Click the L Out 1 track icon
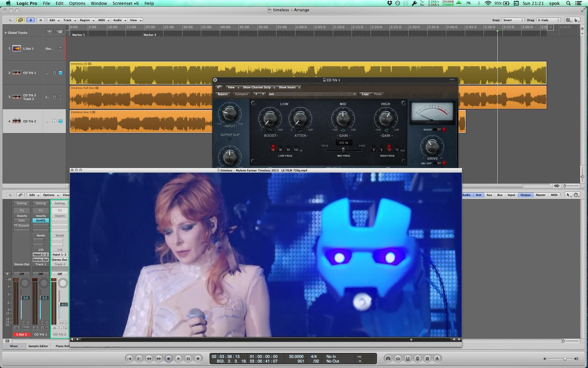The image size is (588, 368). tap(17, 48)
